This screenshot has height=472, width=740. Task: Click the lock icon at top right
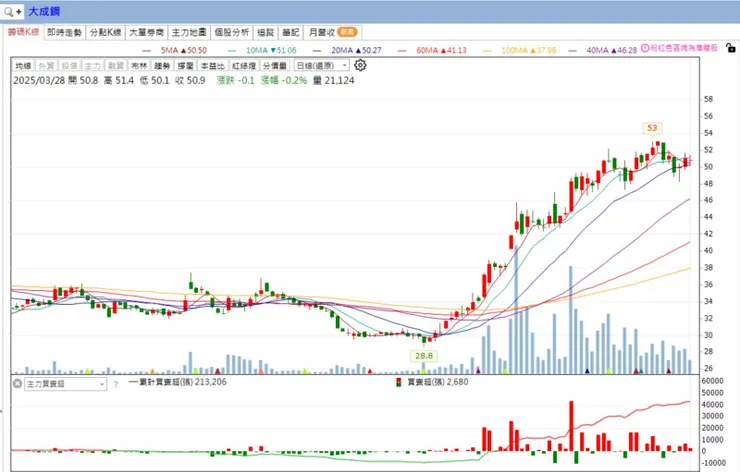(x=731, y=48)
